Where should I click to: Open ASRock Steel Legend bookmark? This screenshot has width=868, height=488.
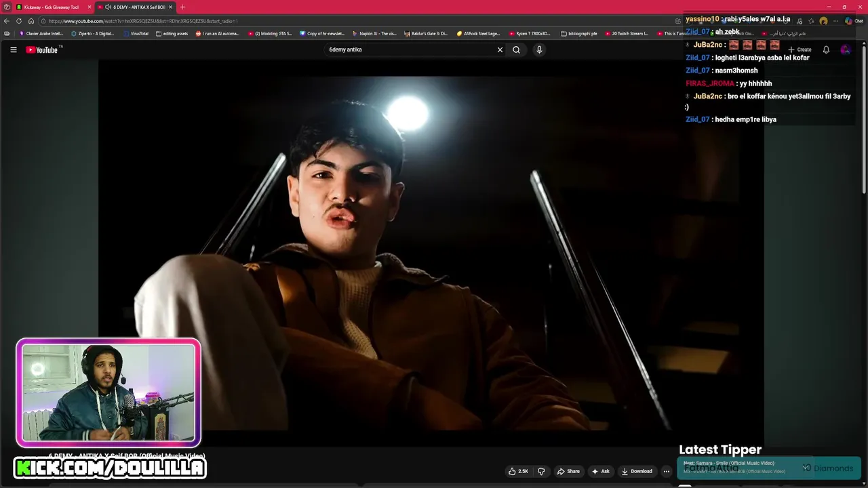pos(479,33)
